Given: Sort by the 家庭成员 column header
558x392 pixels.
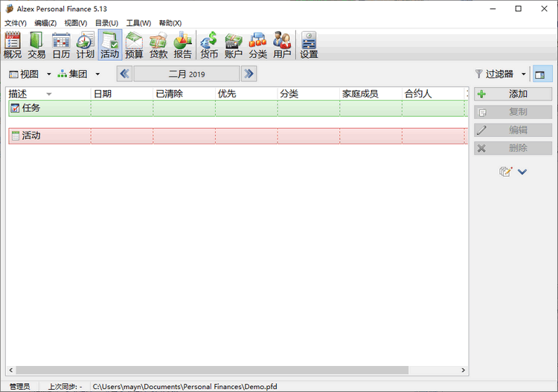Looking at the screenshot, I should pyautogui.click(x=371, y=94).
